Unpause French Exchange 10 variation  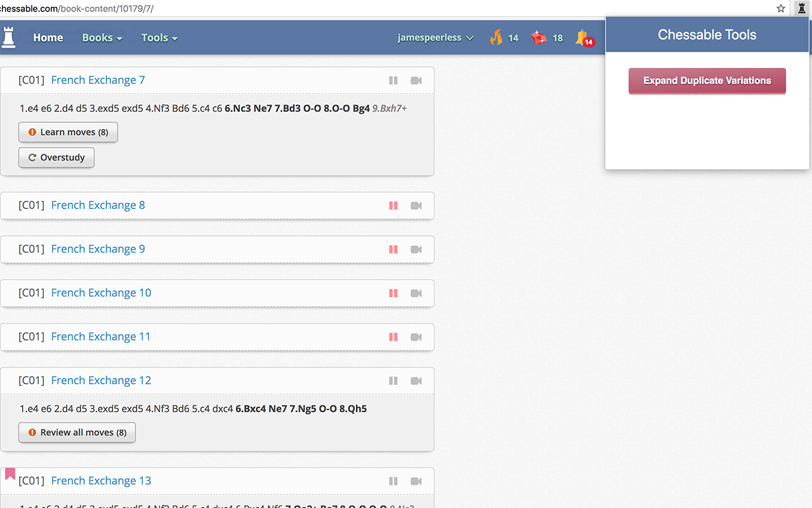pyautogui.click(x=393, y=293)
